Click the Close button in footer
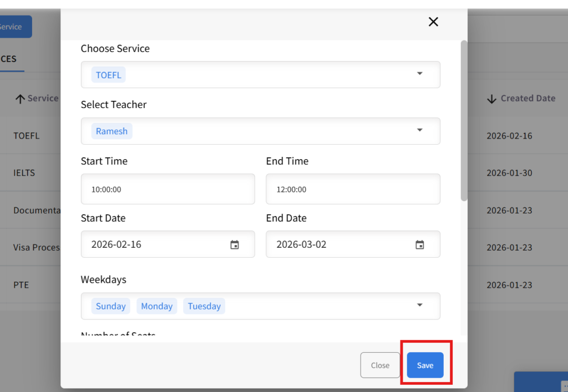 pos(380,365)
